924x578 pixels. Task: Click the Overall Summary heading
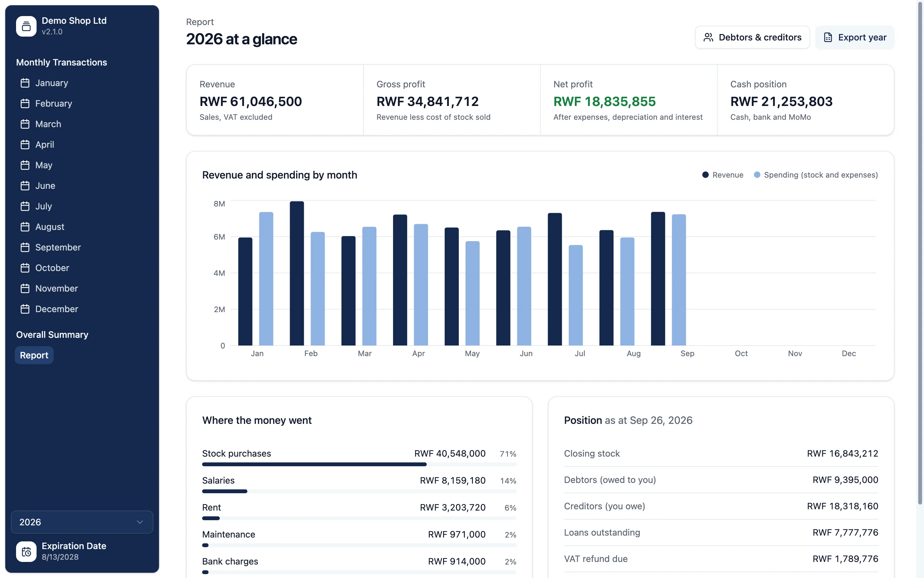coord(52,335)
